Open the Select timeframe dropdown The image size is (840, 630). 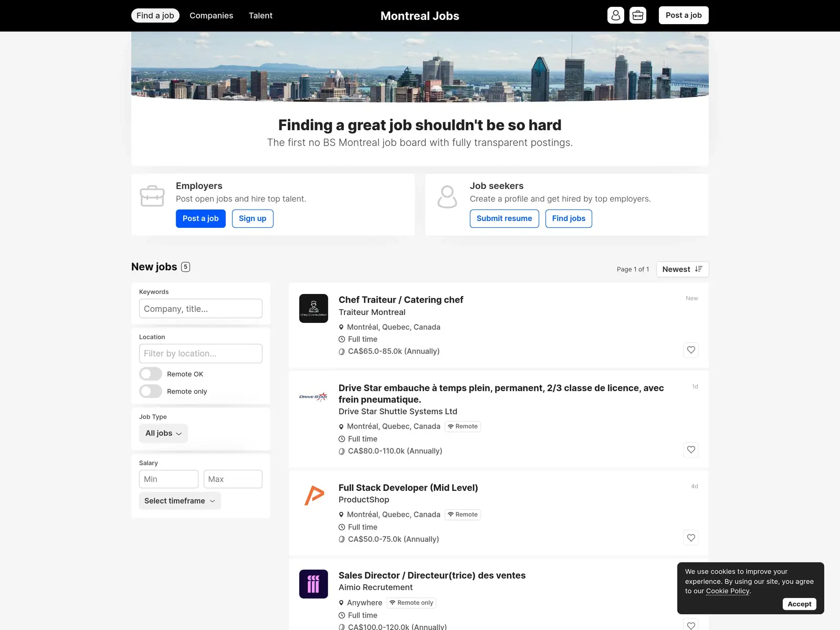point(180,501)
